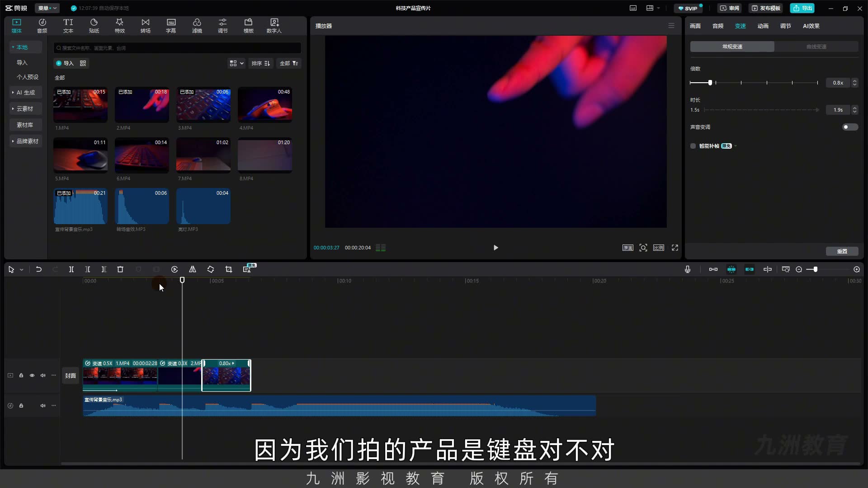
Task: Expand the AI 生成 sidebar item
Action: point(26,93)
